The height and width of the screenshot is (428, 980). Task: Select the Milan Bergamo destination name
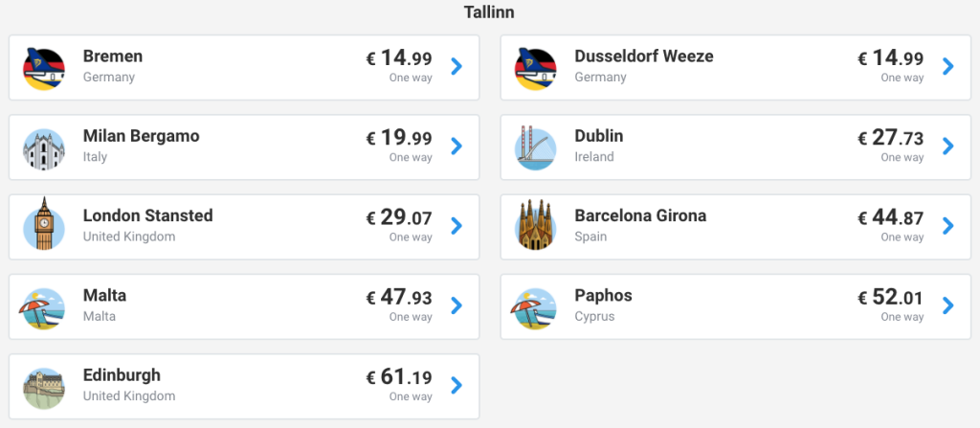click(x=142, y=136)
